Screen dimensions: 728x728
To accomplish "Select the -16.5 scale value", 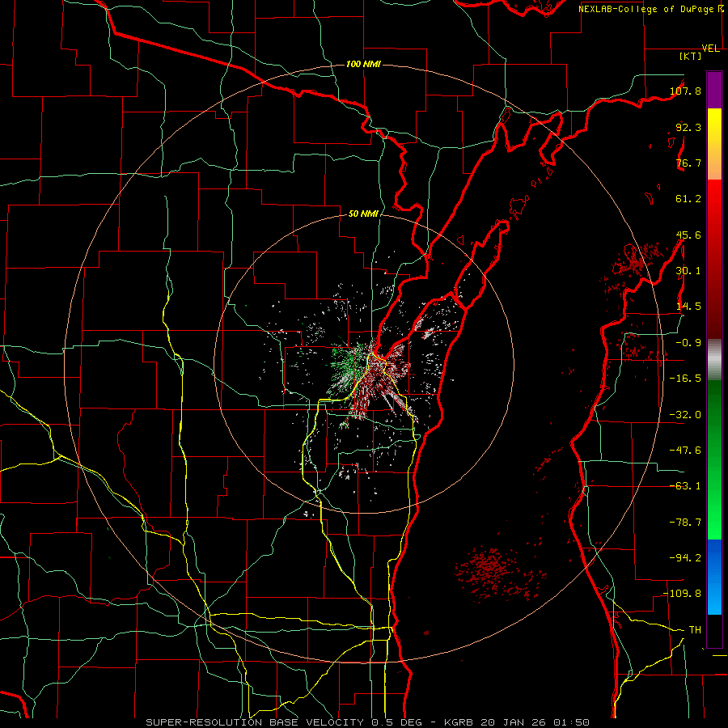I will (685, 379).
